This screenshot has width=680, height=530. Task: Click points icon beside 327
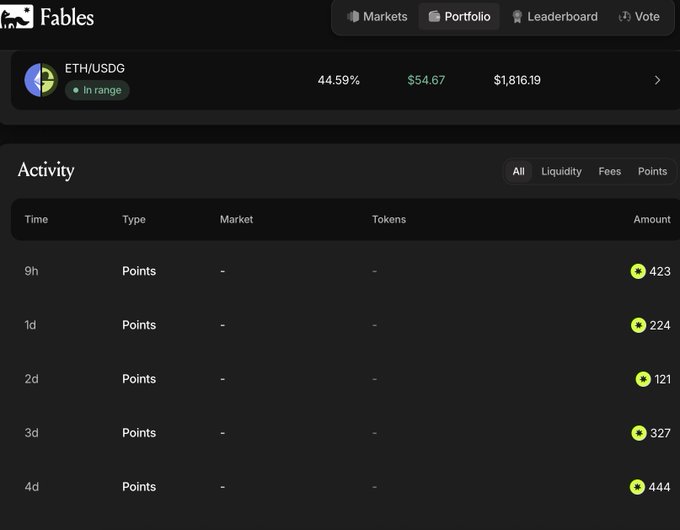(639, 433)
